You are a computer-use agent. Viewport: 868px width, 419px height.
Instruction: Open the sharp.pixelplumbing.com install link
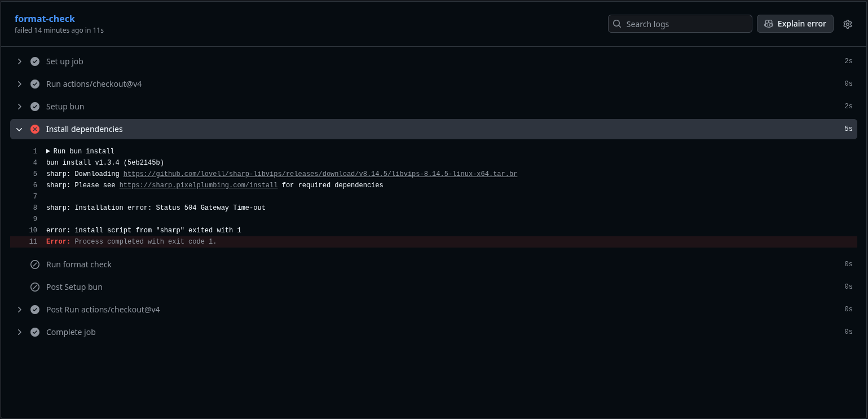(x=198, y=185)
